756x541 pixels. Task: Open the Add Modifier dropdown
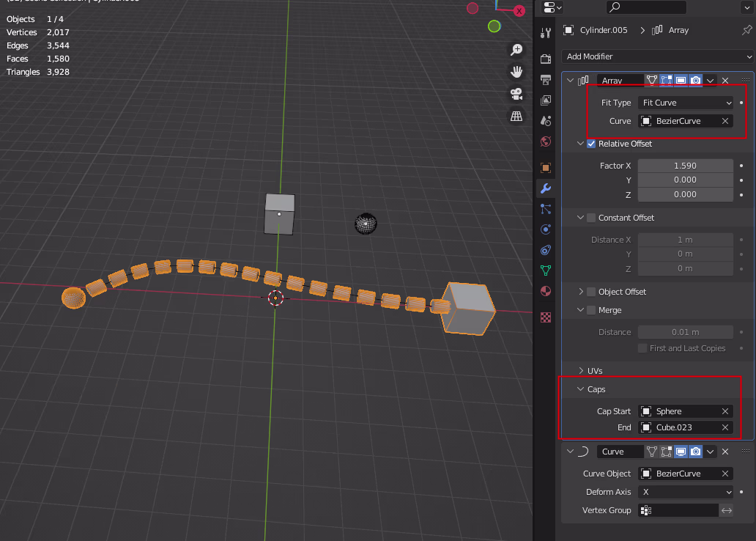(658, 56)
